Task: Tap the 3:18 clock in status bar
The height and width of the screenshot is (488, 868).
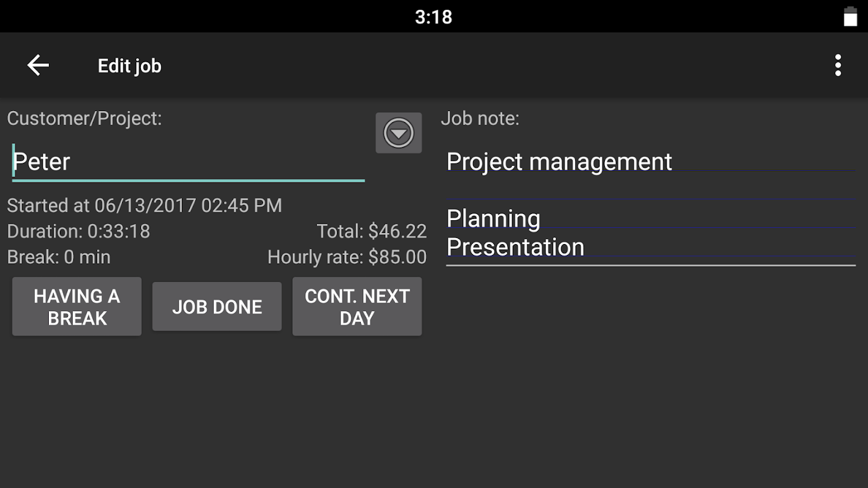Action: pos(433,16)
